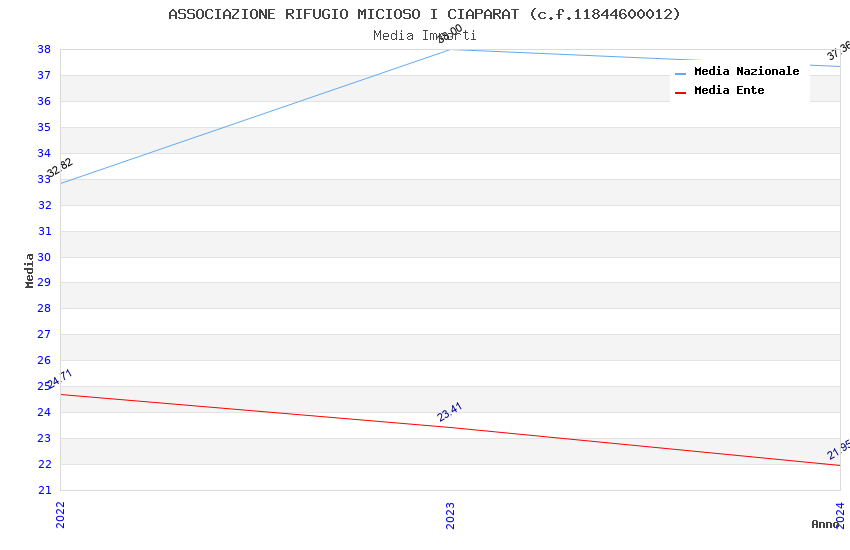Click the y-axis tick value 32

[44, 205]
